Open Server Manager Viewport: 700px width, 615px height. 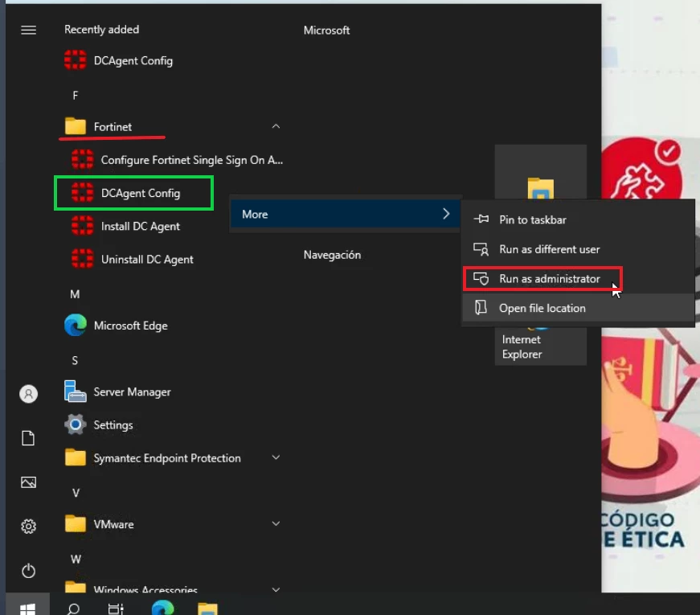click(x=117, y=392)
